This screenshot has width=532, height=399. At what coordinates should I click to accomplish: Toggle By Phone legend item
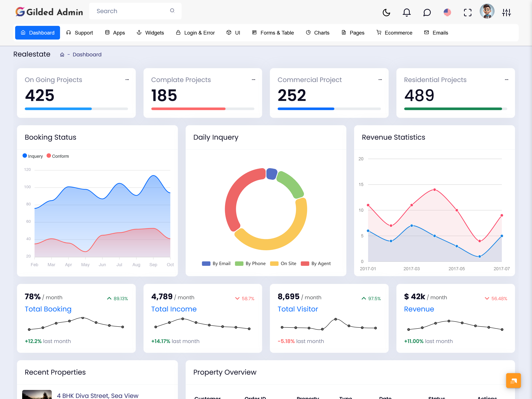250,264
